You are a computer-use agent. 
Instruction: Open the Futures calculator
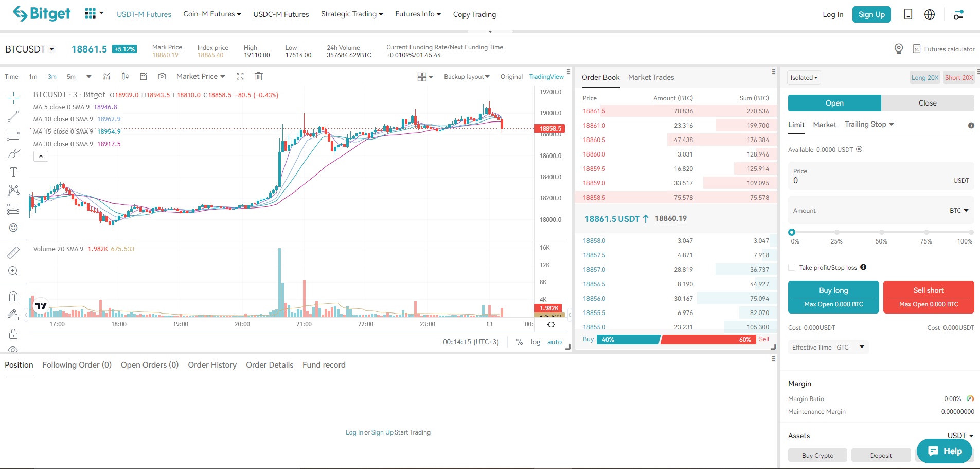coord(943,49)
